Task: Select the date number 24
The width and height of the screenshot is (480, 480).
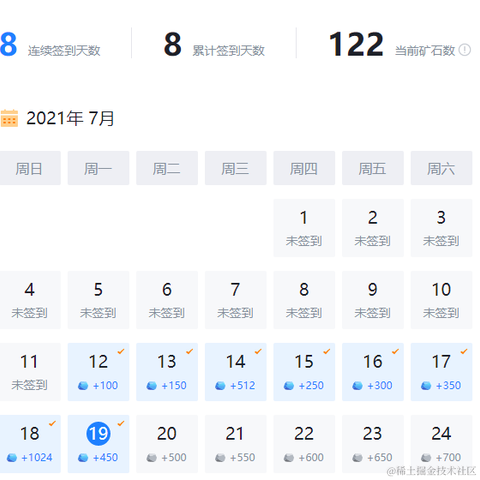Action: coord(441,434)
